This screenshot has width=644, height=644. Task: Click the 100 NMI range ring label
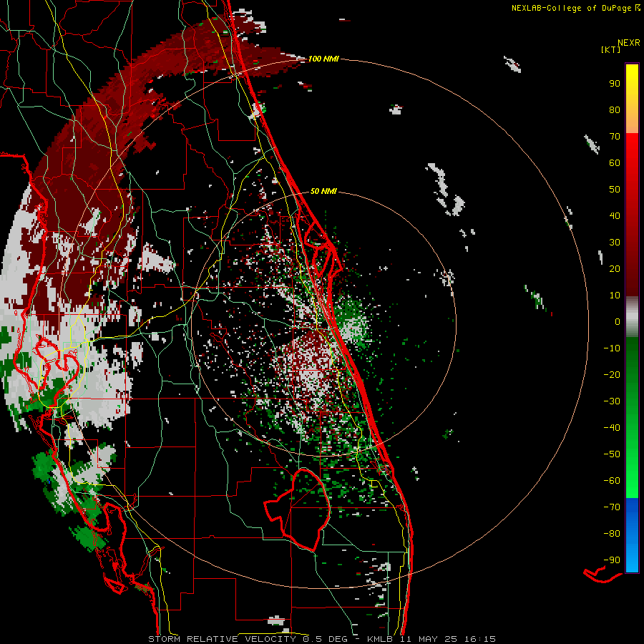(x=323, y=59)
